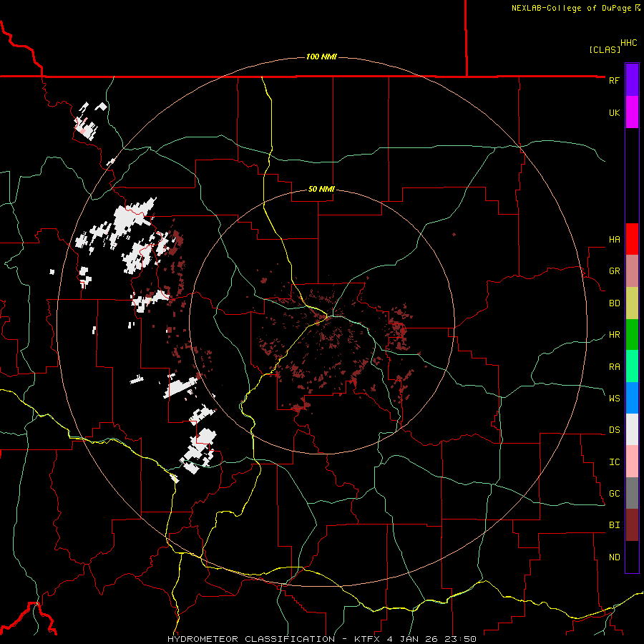Click the 100 NMI range ring label
Viewport: 644px width, 644px height.
321,57
